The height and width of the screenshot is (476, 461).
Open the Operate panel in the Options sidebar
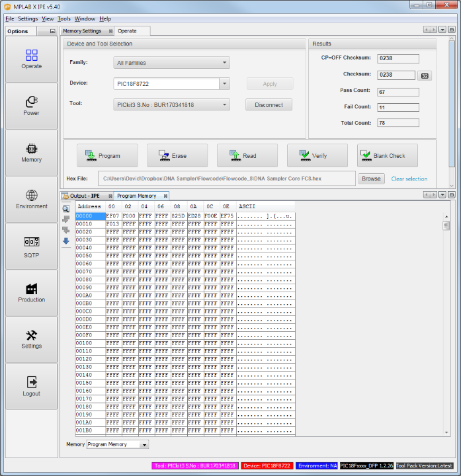[31, 59]
